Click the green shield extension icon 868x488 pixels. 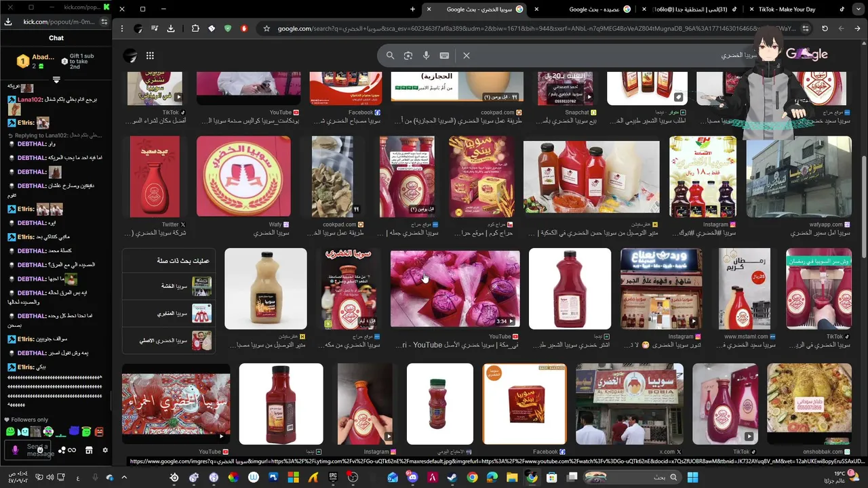228,28
